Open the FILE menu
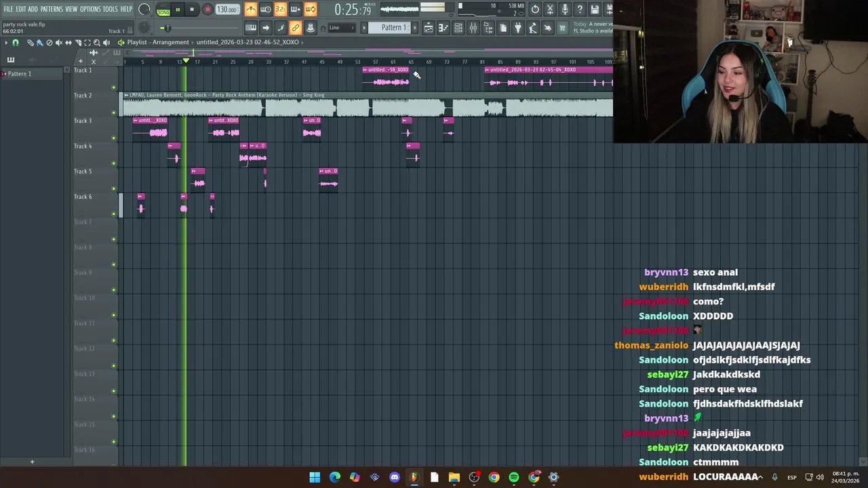This screenshot has width=868, height=488. [8, 9]
